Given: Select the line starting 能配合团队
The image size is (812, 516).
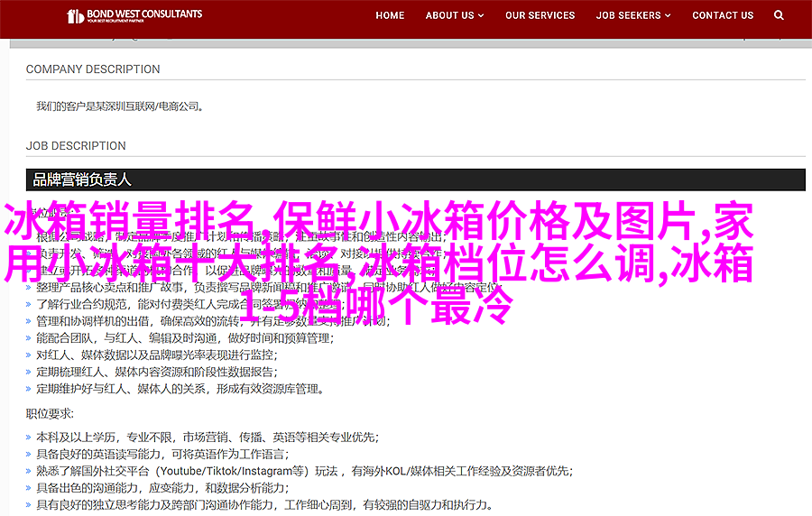Looking at the screenshot, I should point(185,338).
